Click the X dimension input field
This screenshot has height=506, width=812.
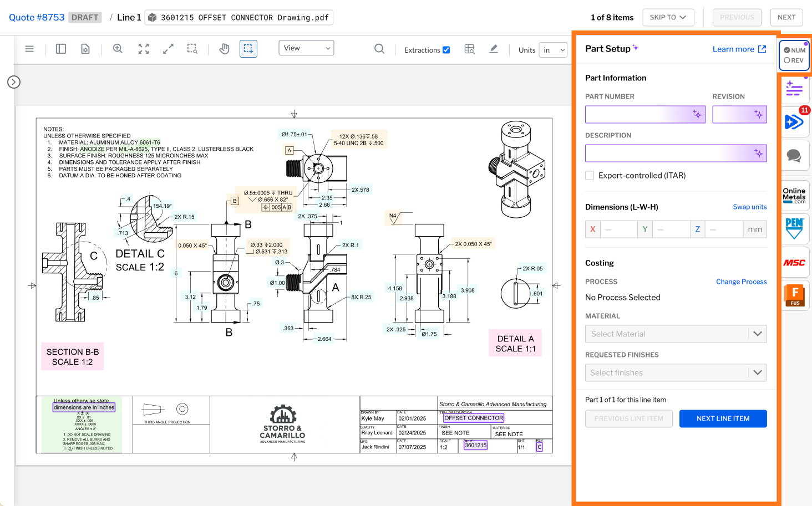(619, 229)
